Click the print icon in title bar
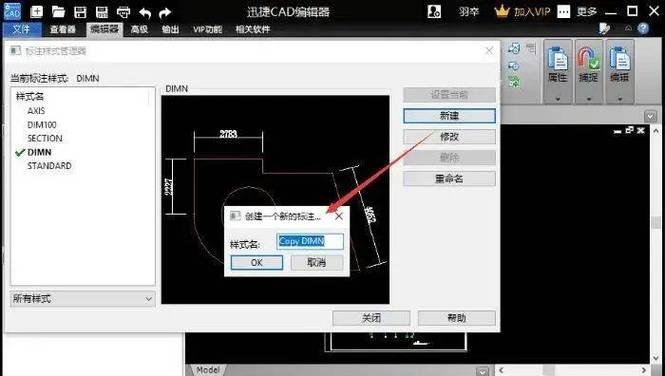 [123, 12]
